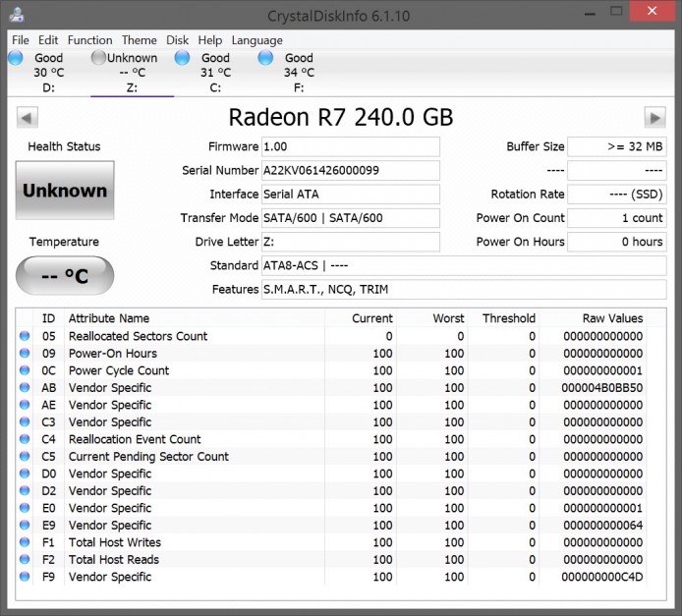Viewport: 682px width, 616px height.
Task: Select disk D: with Good status
Action: [x=48, y=73]
